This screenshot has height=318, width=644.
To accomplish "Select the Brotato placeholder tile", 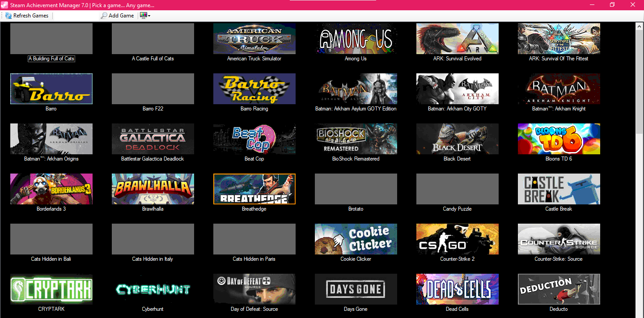I will (x=356, y=189).
